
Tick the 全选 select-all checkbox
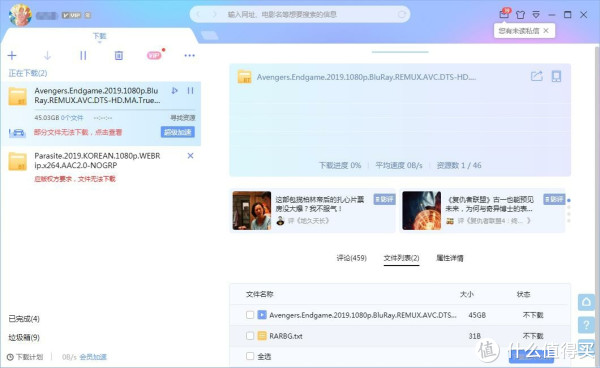tap(250, 356)
